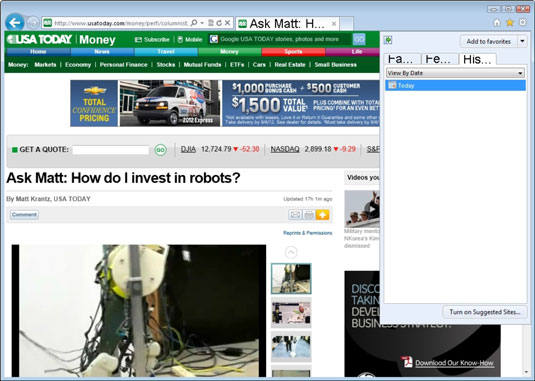
Task: Click Markets in Money submenu
Action: click(x=45, y=65)
